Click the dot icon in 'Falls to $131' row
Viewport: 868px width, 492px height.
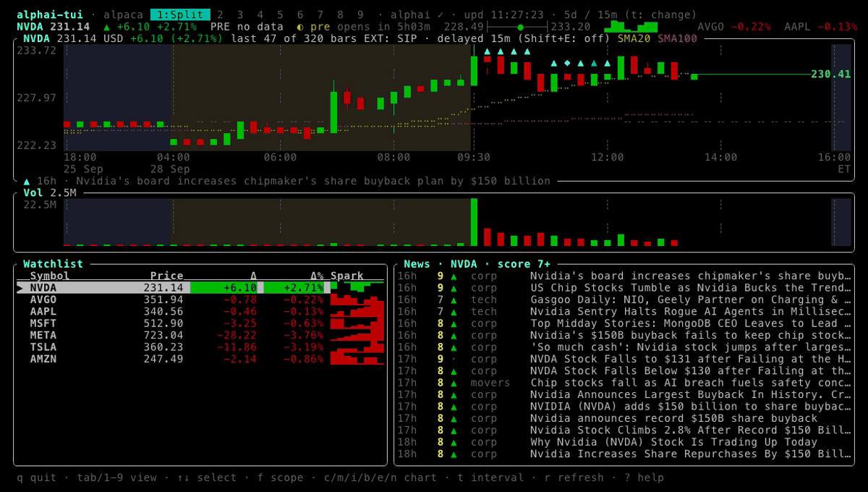(x=454, y=359)
